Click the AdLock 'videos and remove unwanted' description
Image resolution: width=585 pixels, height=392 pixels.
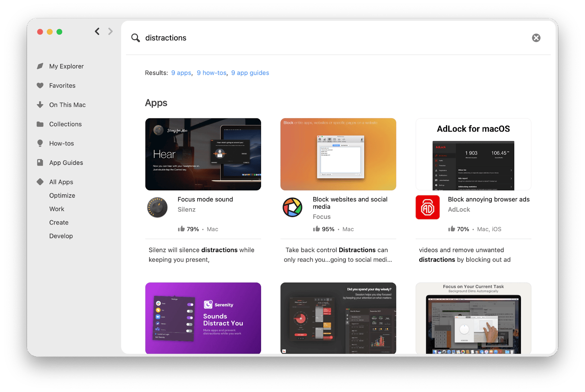pyautogui.click(x=465, y=255)
